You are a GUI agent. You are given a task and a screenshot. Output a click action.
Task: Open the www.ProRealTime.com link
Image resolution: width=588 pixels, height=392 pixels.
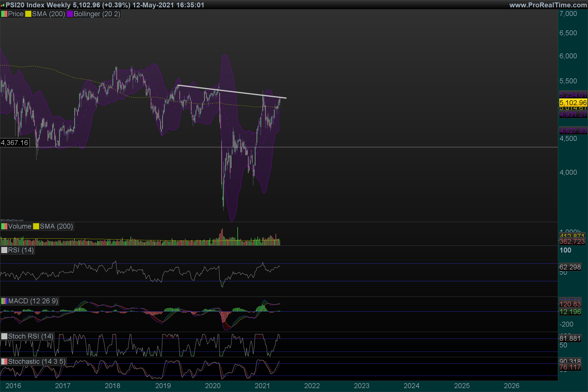click(x=548, y=5)
